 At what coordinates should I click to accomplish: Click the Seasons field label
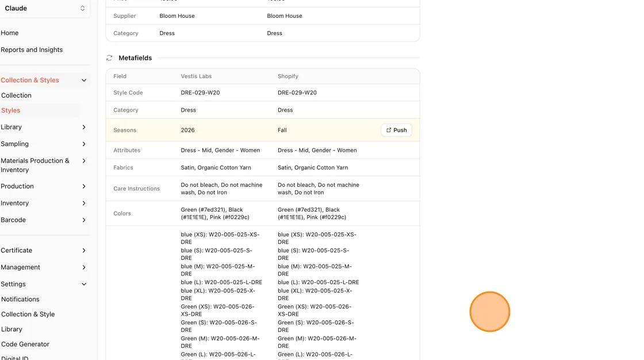125,131
